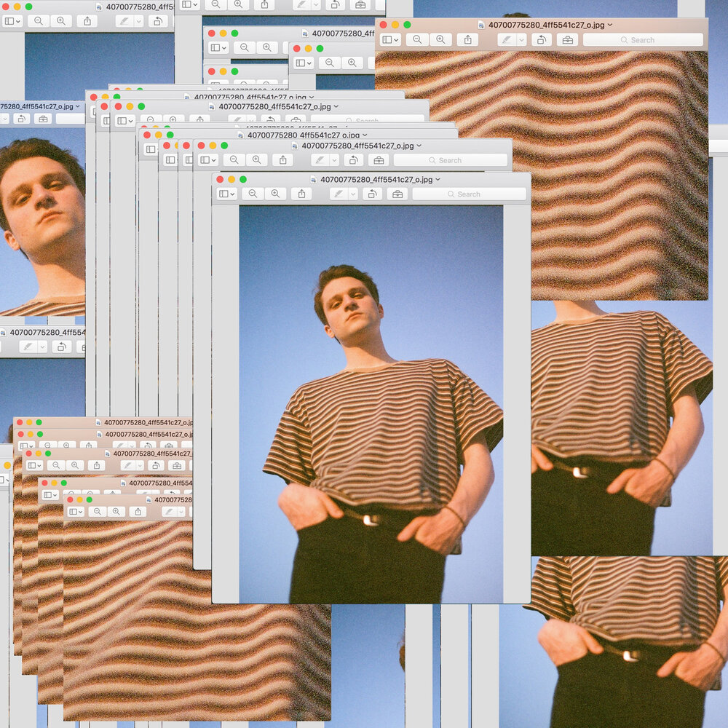
Task: Zoom out in middle lower-left stack window
Action: point(56,465)
